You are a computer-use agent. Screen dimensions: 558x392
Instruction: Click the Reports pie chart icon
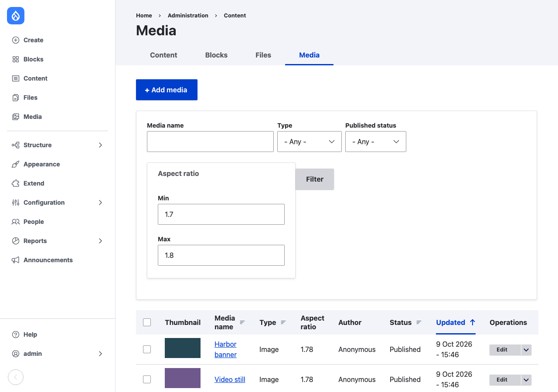(16, 241)
